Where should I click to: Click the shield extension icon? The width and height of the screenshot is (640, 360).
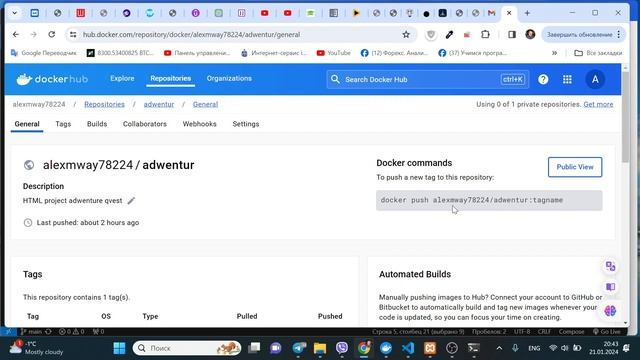(431, 35)
